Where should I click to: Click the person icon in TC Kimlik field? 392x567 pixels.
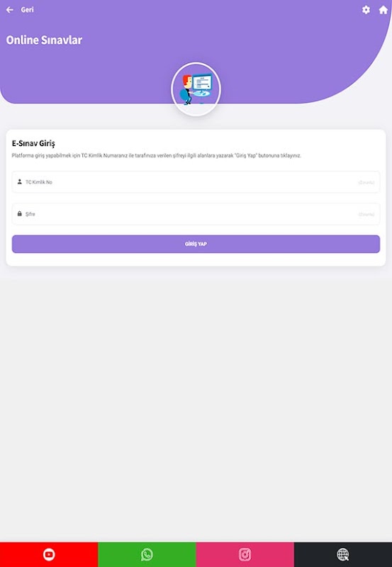point(20,181)
